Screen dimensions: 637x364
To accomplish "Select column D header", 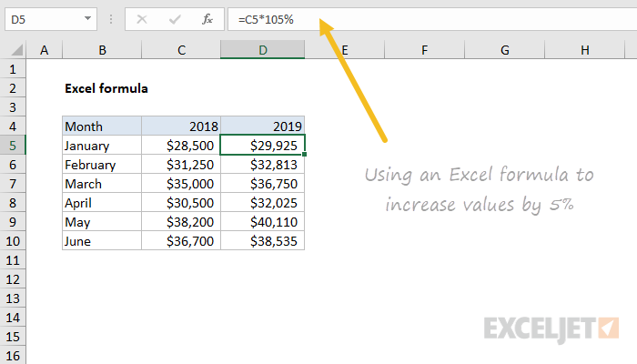I will click(262, 50).
